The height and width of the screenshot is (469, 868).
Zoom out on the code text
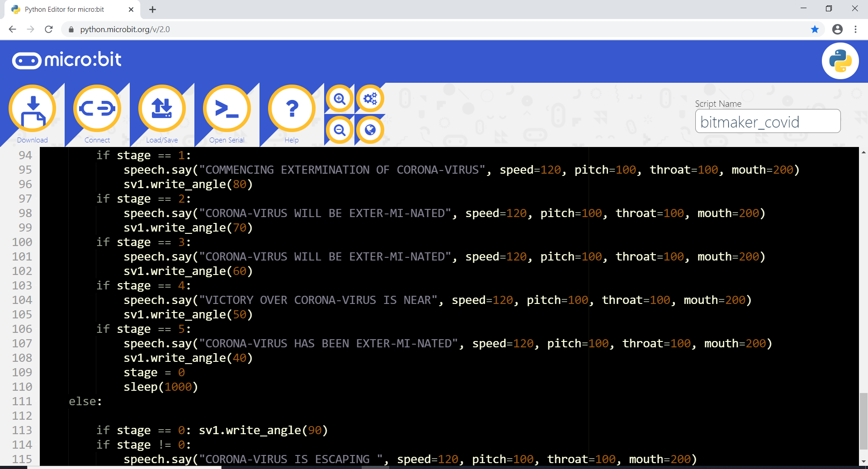coord(340,130)
